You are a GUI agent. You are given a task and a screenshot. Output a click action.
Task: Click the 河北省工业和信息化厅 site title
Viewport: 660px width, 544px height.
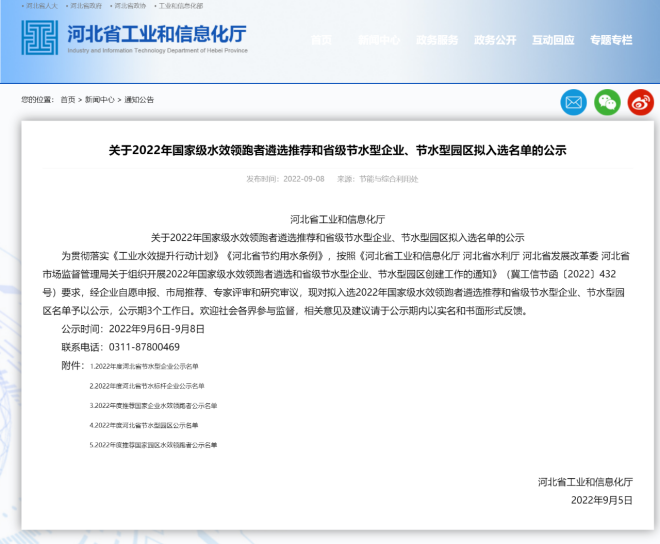[156, 34]
